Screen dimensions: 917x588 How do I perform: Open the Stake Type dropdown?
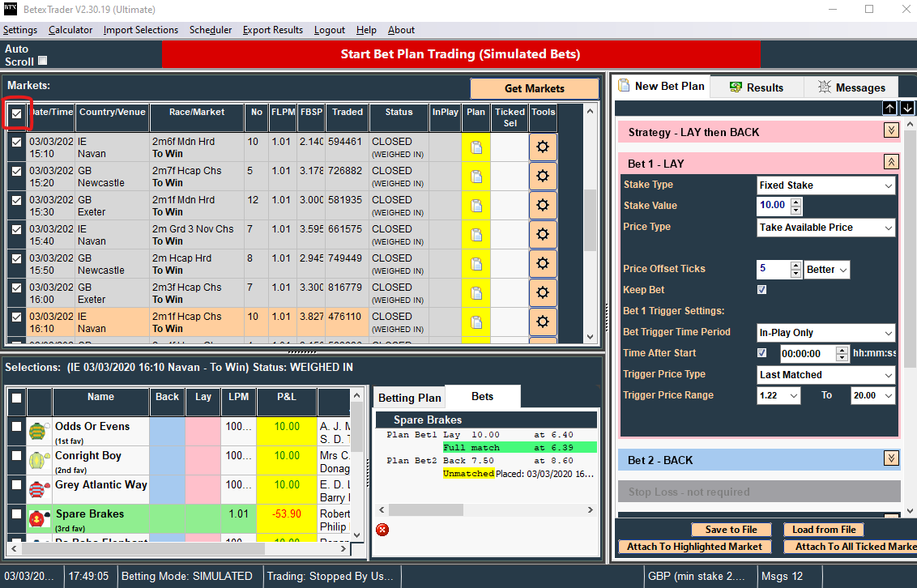click(x=825, y=185)
